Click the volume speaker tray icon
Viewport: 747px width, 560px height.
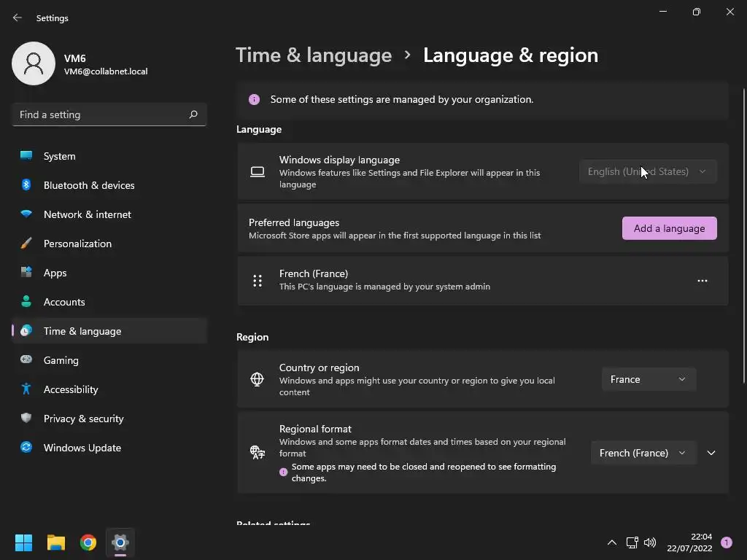pos(650,542)
